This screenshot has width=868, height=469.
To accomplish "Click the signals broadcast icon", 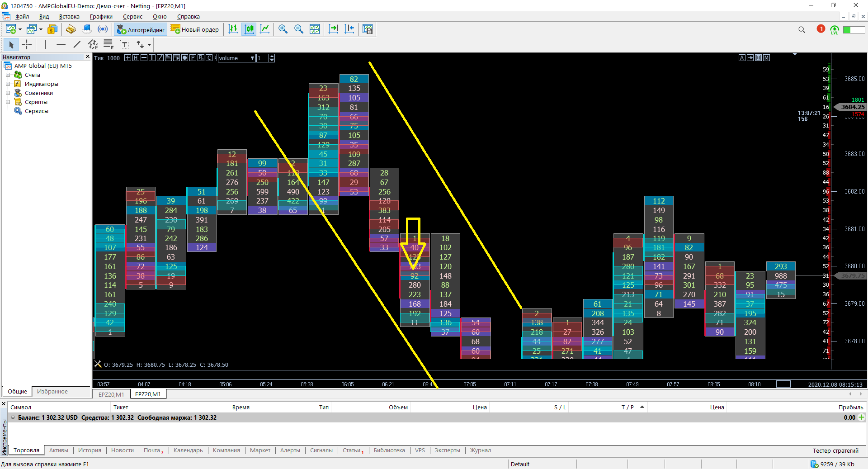I will [x=103, y=29].
